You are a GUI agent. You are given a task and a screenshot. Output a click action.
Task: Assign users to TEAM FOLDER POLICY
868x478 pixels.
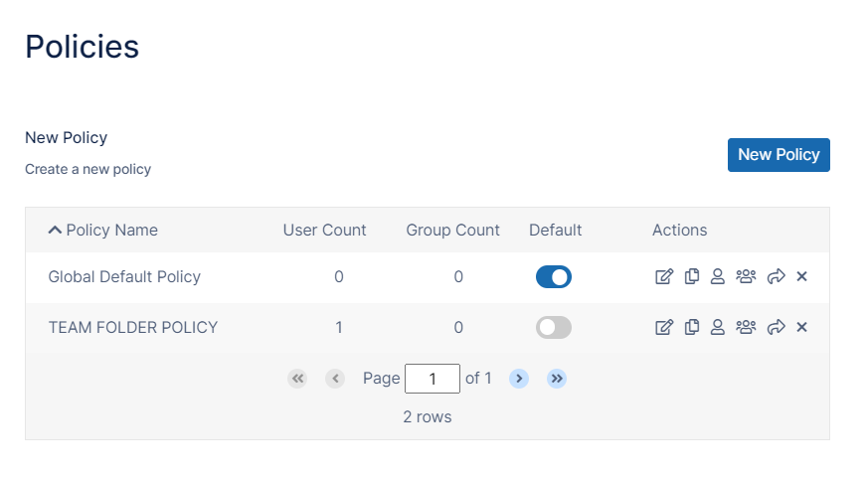click(717, 327)
